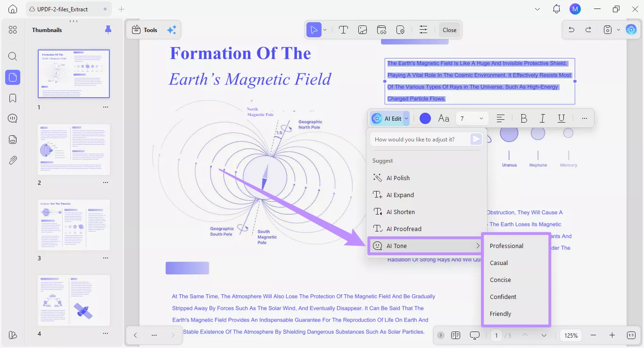Viewport: 644px width, 348px height.
Task: Open the Bookmarks panel
Action: 13,98
